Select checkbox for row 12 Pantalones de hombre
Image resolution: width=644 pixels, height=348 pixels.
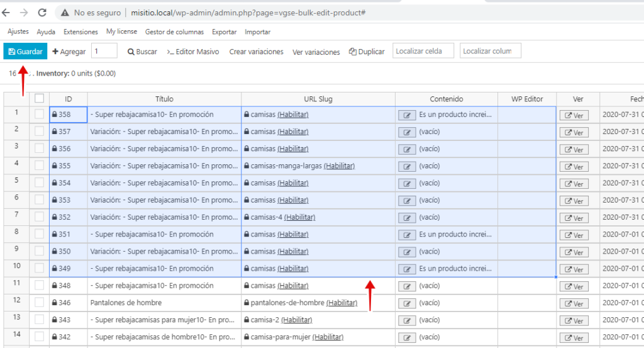[x=39, y=303]
